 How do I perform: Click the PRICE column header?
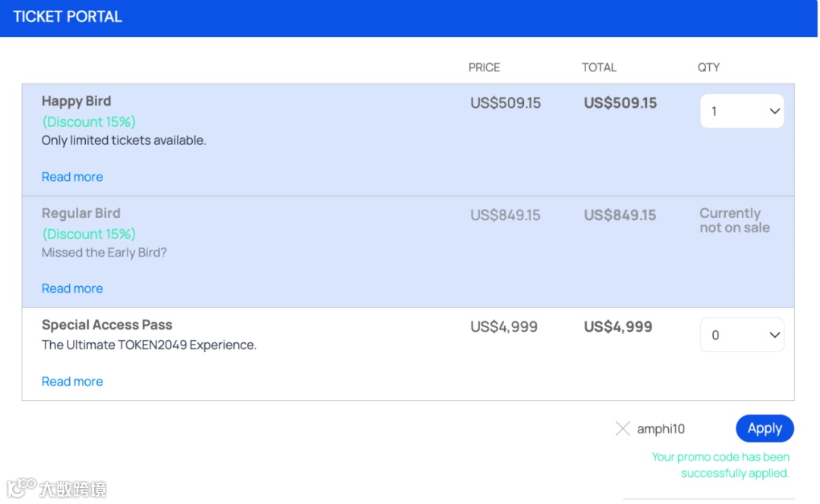pyautogui.click(x=484, y=68)
